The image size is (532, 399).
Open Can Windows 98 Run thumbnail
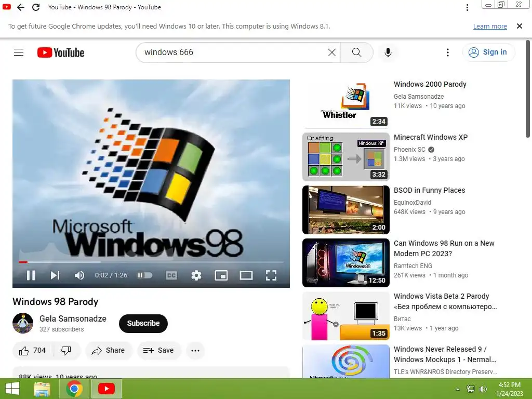[345, 262]
